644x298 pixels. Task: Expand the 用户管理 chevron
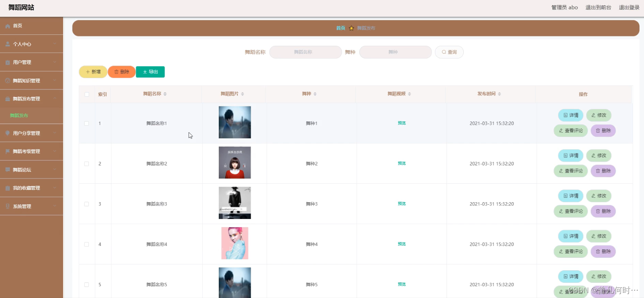point(54,62)
